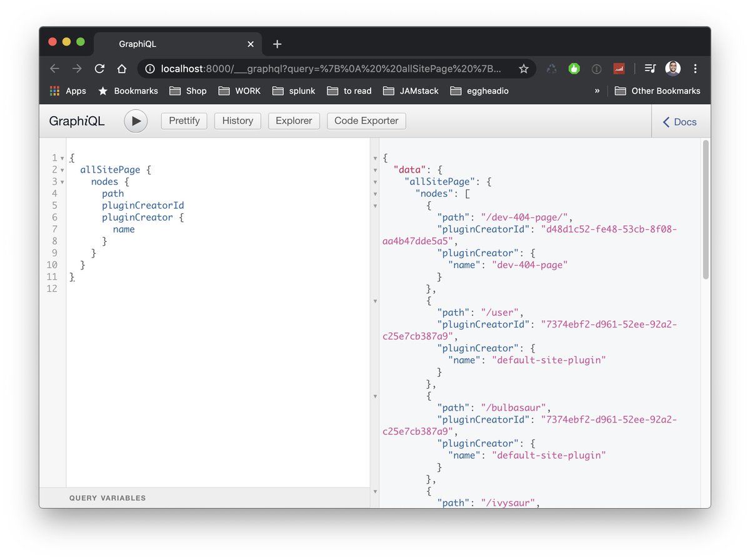
Task: Open the red chart extension icon
Action: click(619, 69)
